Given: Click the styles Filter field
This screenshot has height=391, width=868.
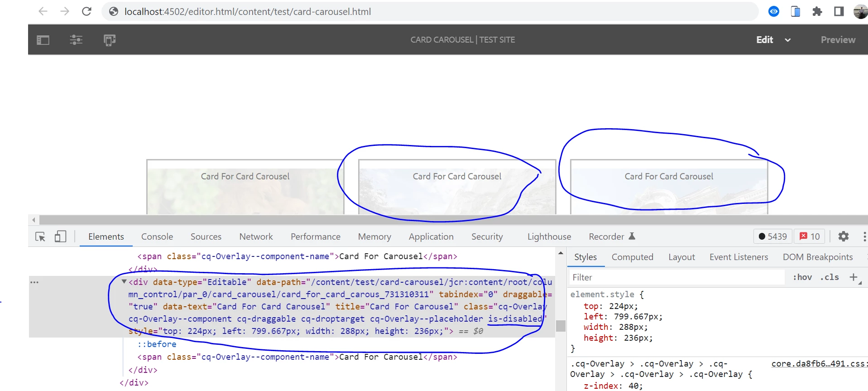Looking at the screenshot, I should (676, 277).
